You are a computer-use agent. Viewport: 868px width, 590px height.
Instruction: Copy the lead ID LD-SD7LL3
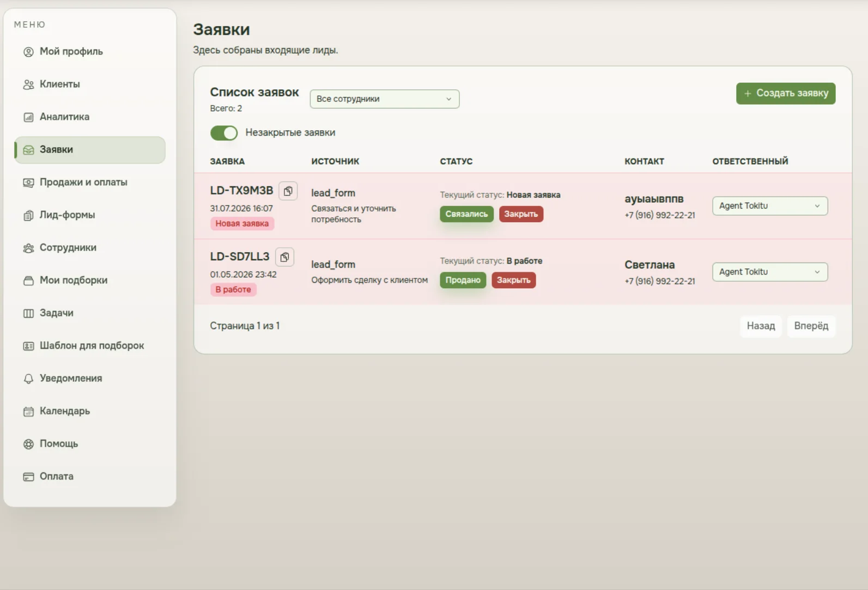pos(284,257)
